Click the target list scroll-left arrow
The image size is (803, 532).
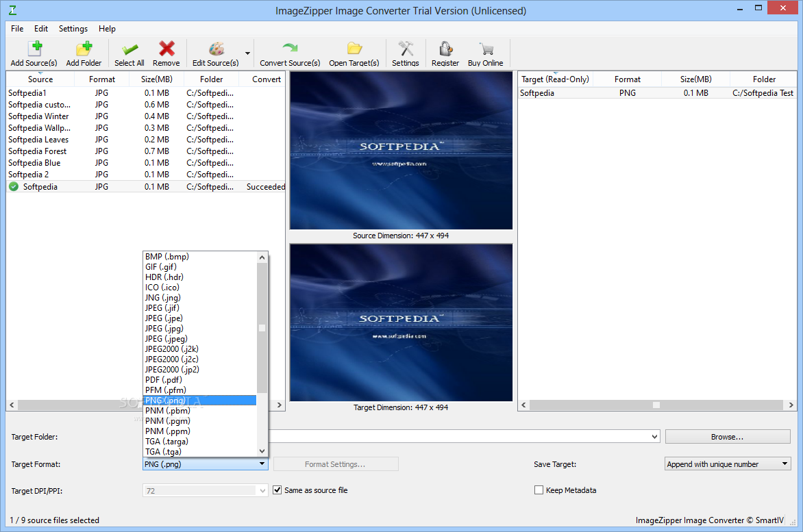pos(523,405)
